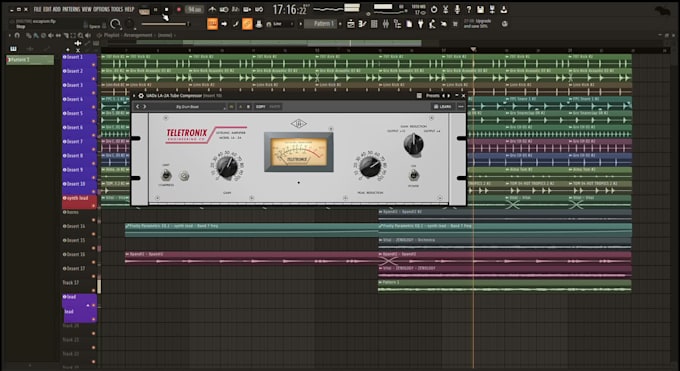The width and height of the screenshot is (680, 371).
Task: Toggle loop recording
Action: point(259,10)
